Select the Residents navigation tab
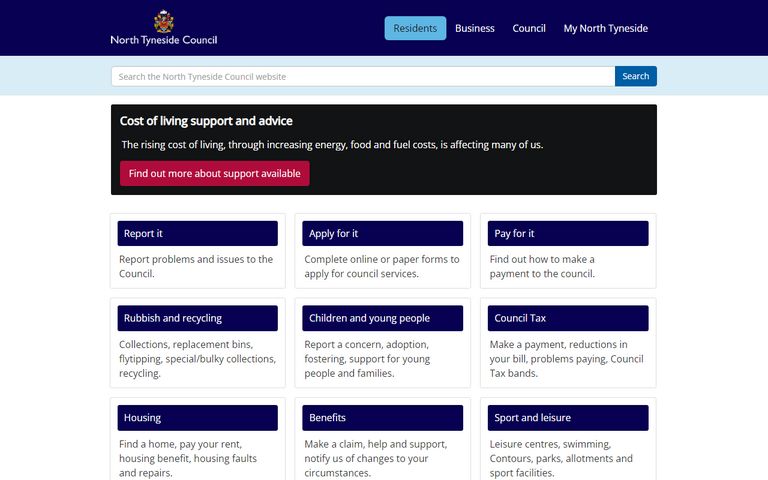768x480 pixels. (x=415, y=28)
